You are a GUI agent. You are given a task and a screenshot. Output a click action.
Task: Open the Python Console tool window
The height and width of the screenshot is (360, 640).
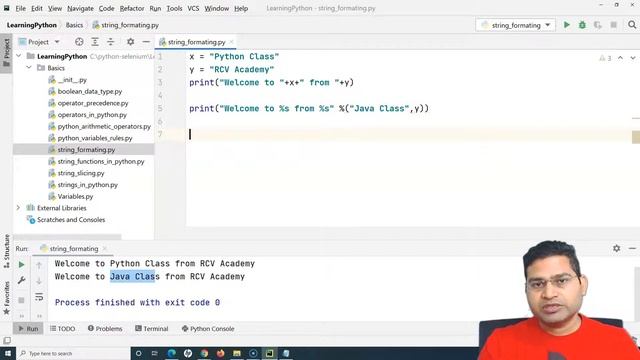point(208,329)
